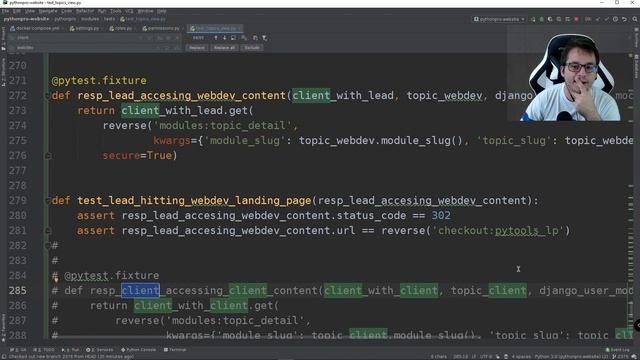
Task: Click line number 285 in the gutter
Action: point(18,291)
